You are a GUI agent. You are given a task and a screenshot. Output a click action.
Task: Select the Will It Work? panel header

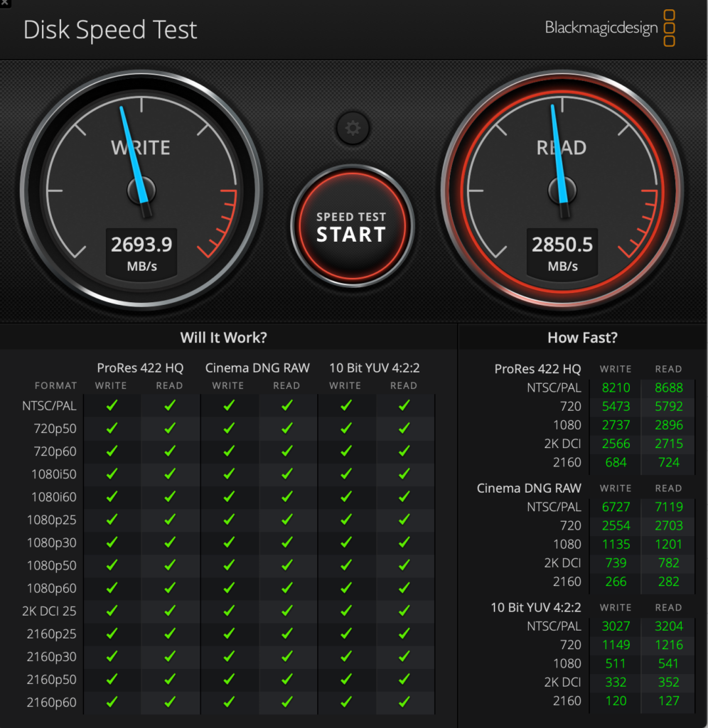(x=224, y=338)
